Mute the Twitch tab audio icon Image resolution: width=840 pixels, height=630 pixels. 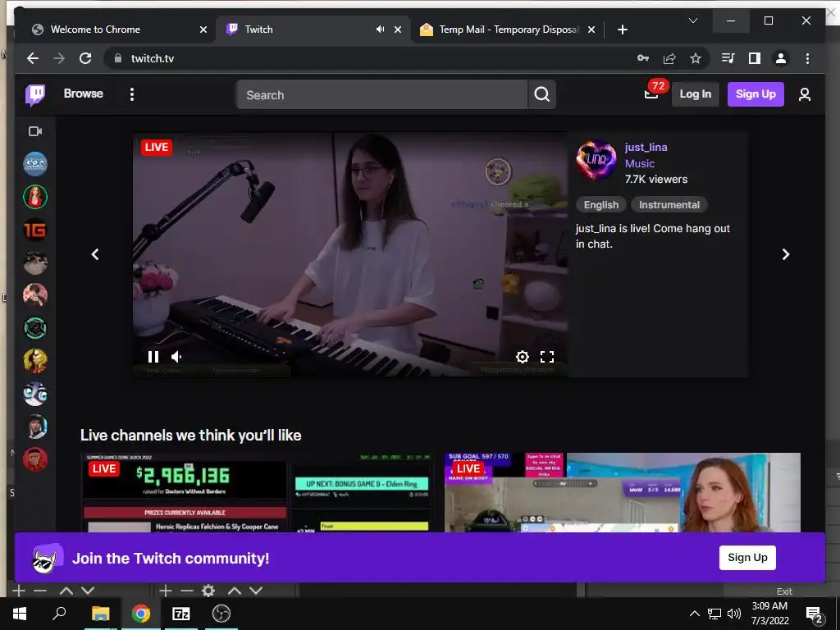380,30
